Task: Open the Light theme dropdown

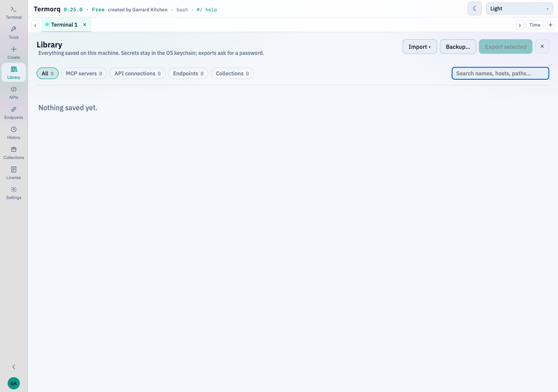Action: coord(520,9)
